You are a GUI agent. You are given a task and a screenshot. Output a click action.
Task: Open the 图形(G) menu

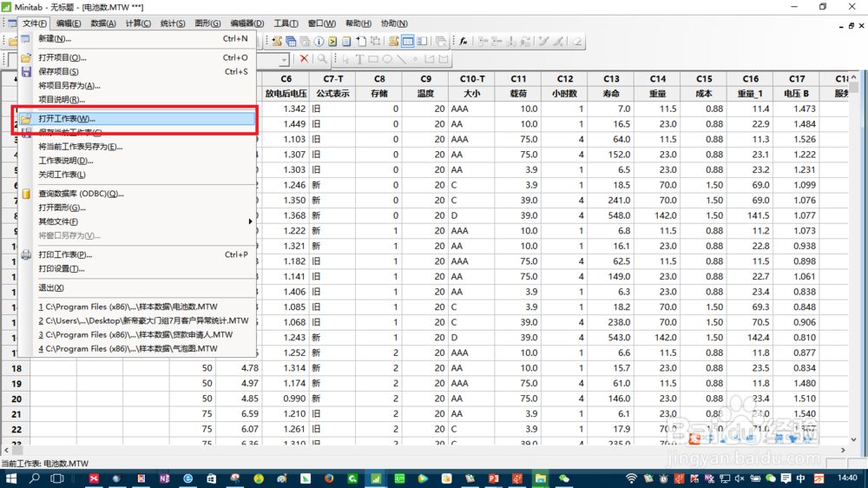pos(207,23)
